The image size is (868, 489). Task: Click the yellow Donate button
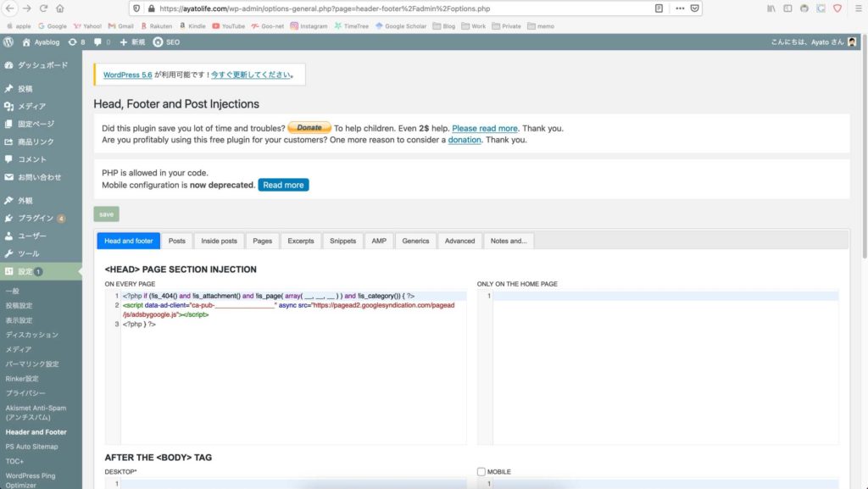pos(309,127)
